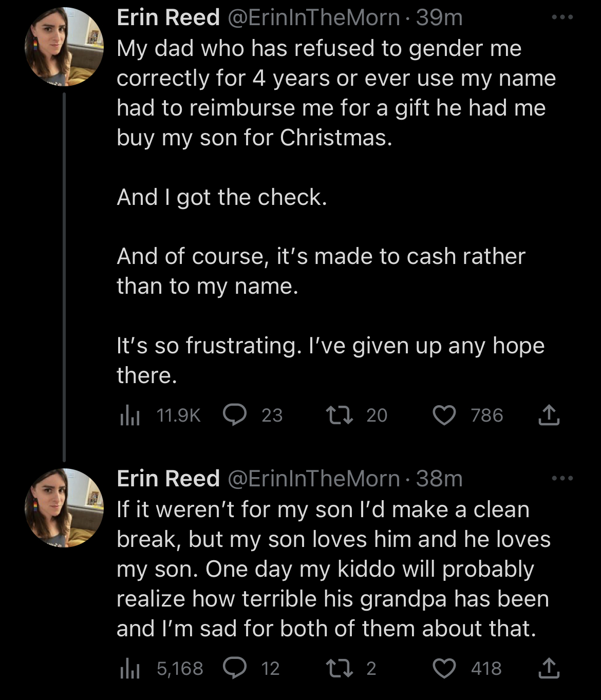
Task: Open the 39m timestamp link
Action: coord(439,17)
